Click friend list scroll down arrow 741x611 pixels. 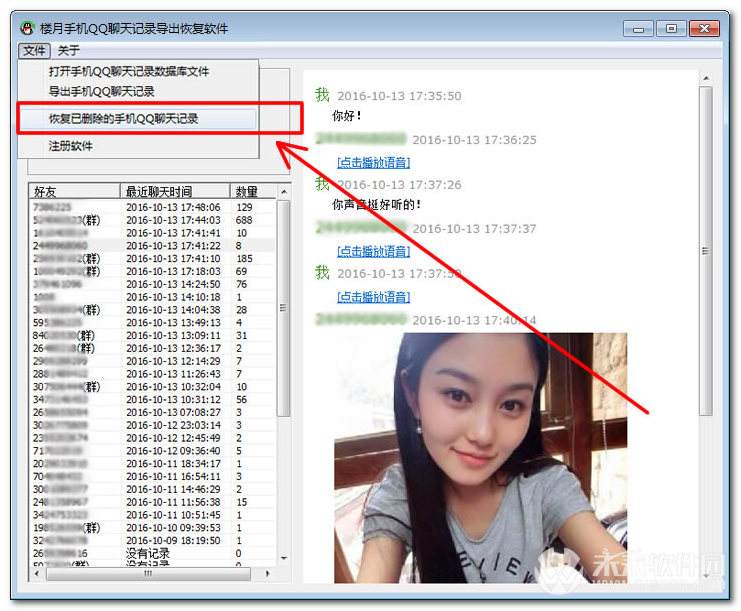[x=284, y=558]
